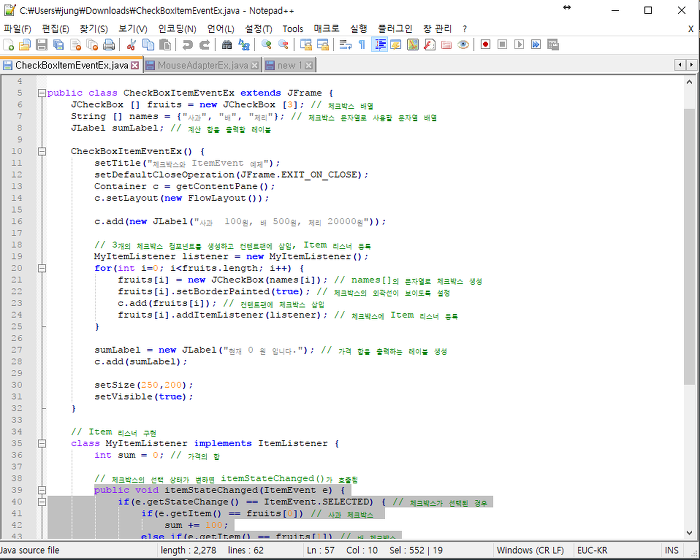Switch to MouseAdapterEx.java tab

202,65
